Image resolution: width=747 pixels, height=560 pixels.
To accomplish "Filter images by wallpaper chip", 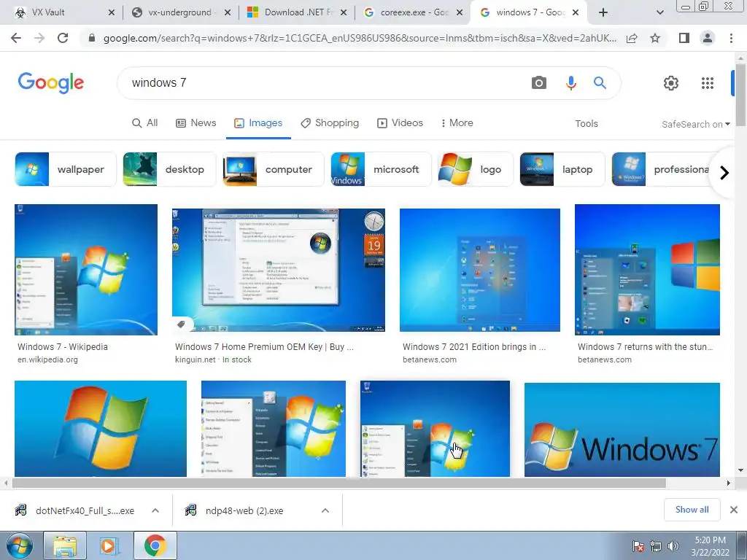I will [65, 169].
